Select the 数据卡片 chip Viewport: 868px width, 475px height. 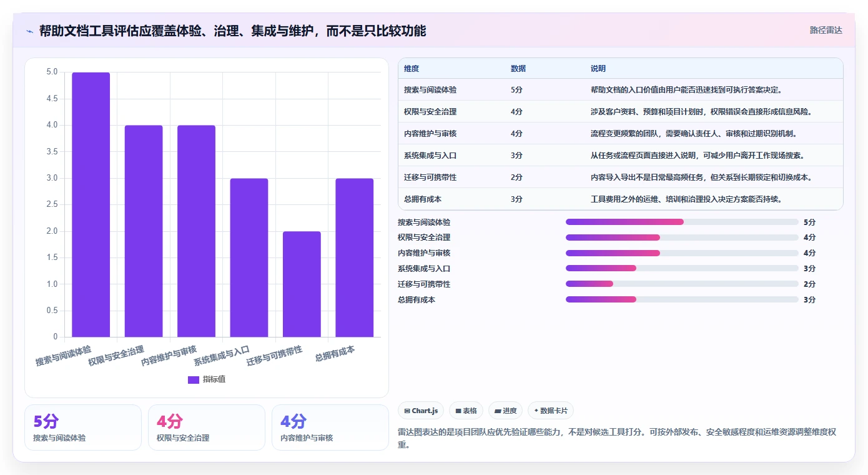[551, 411]
